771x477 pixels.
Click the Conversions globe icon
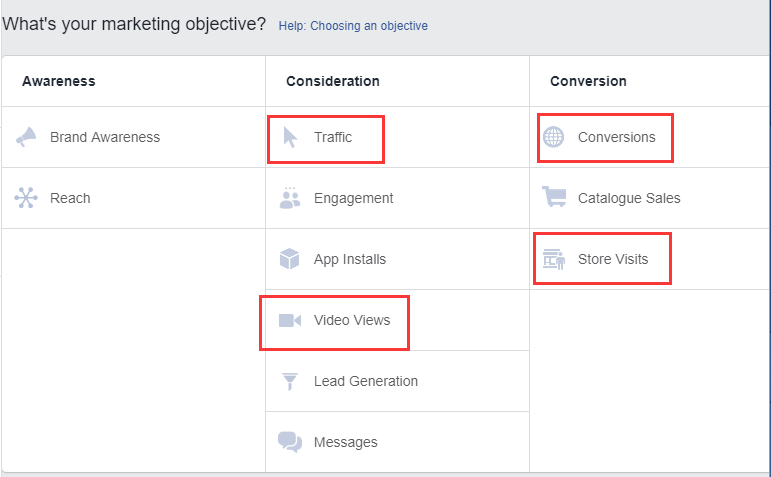pos(554,137)
